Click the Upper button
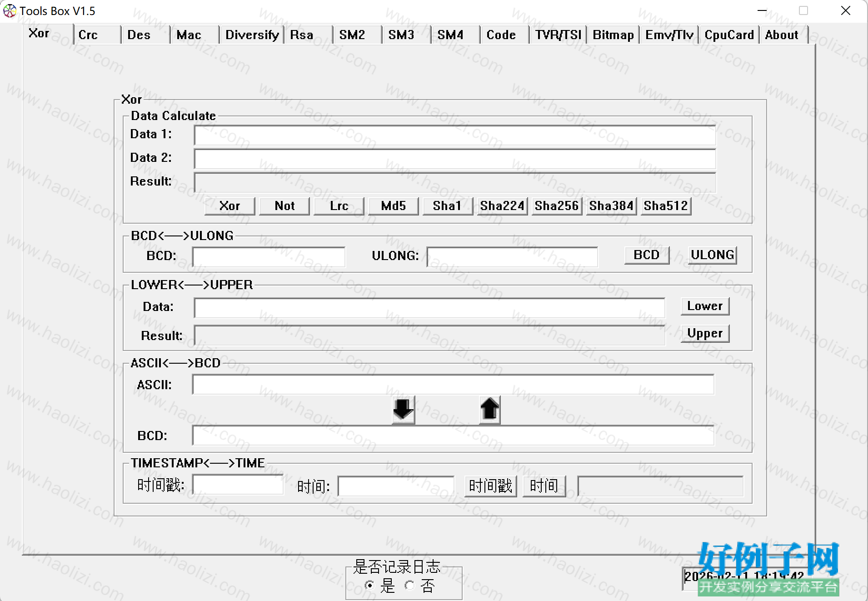Image resolution: width=868 pixels, height=601 pixels. pyautogui.click(x=705, y=333)
